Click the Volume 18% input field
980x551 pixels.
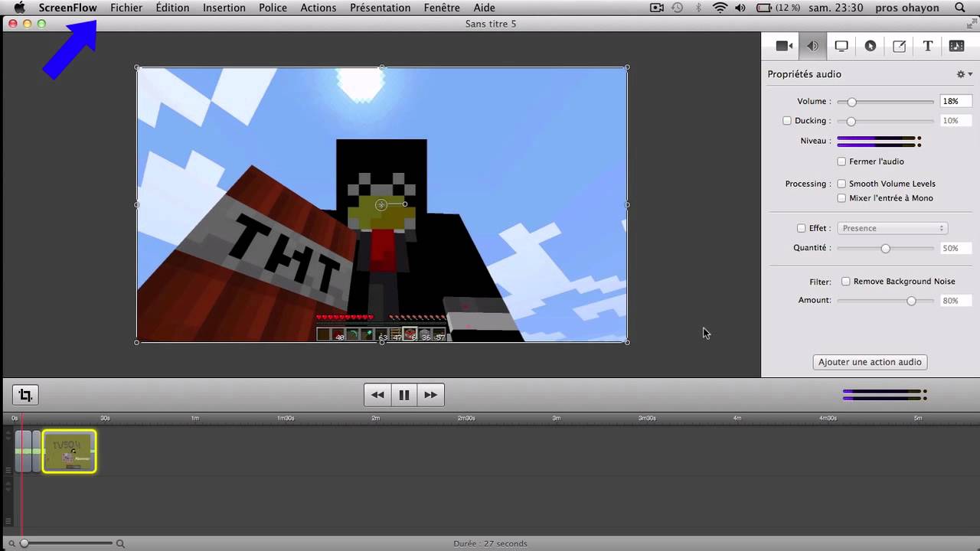tap(955, 101)
